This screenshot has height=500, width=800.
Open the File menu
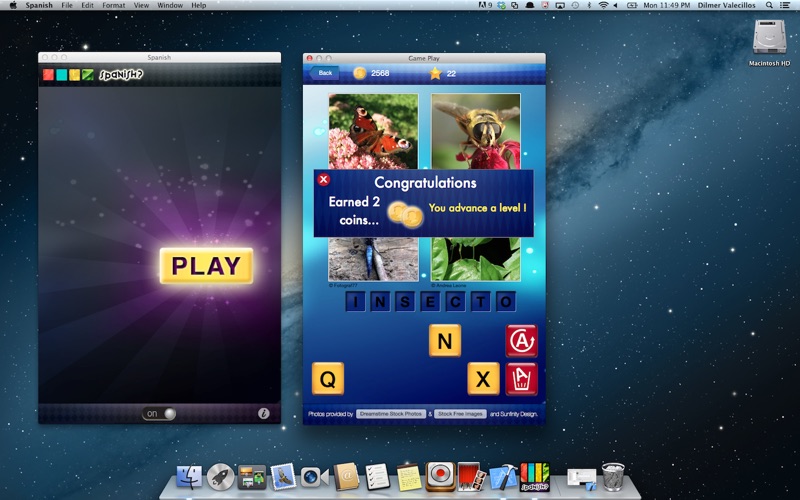67,5
